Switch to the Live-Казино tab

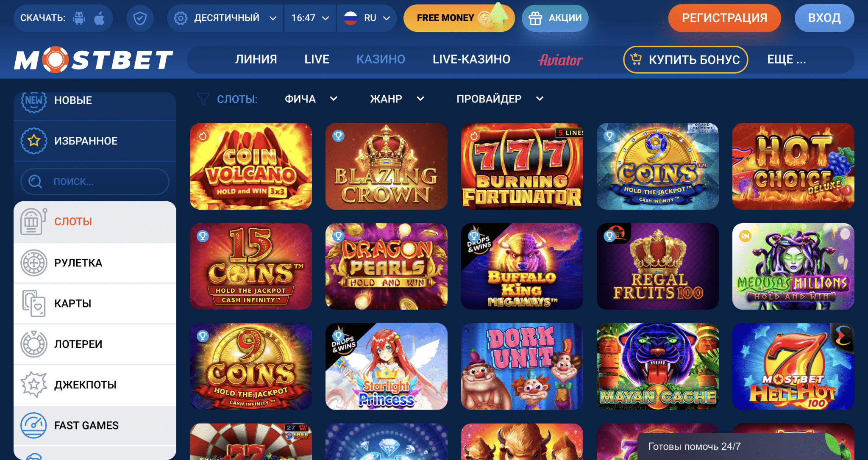tap(471, 59)
